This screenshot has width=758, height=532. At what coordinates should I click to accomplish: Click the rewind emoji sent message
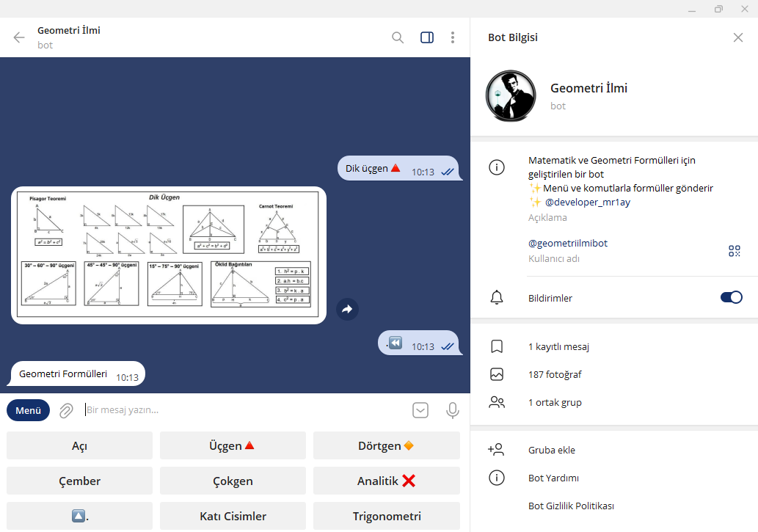[x=419, y=343]
